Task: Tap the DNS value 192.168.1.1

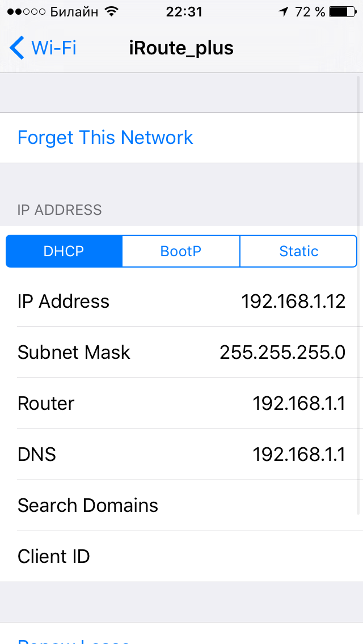Action: [x=299, y=454]
